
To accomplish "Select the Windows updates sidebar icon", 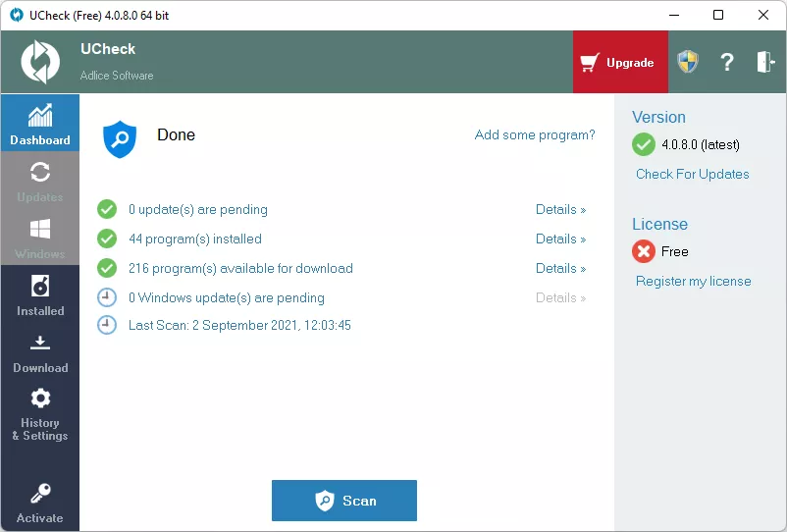I will [40, 238].
